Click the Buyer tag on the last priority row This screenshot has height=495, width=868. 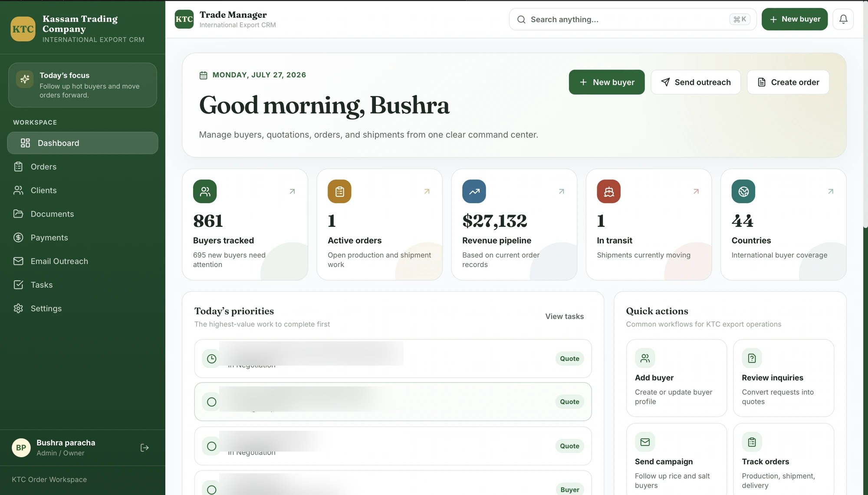click(569, 490)
